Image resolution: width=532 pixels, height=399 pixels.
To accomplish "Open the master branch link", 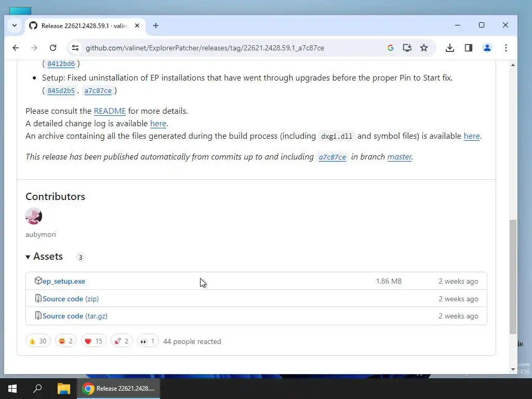I will click(400, 157).
